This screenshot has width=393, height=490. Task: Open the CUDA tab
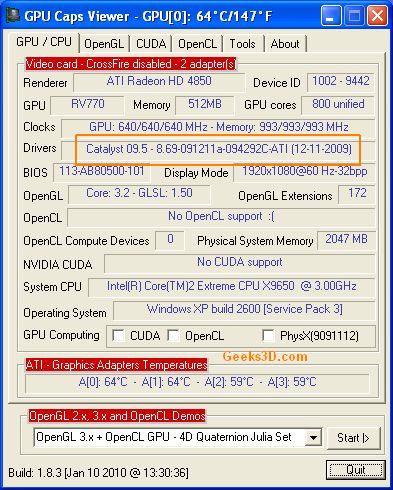click(x=151, y=44)
